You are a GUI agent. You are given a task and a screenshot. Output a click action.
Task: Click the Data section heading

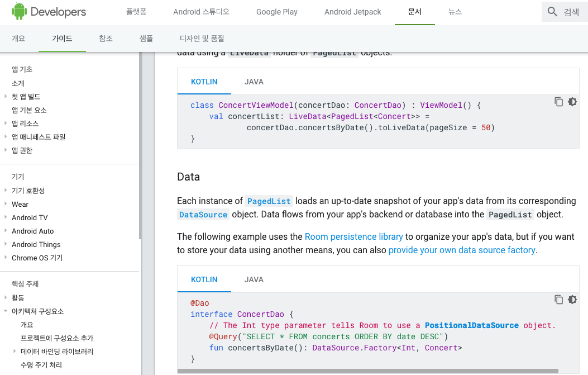click(189, 177)
